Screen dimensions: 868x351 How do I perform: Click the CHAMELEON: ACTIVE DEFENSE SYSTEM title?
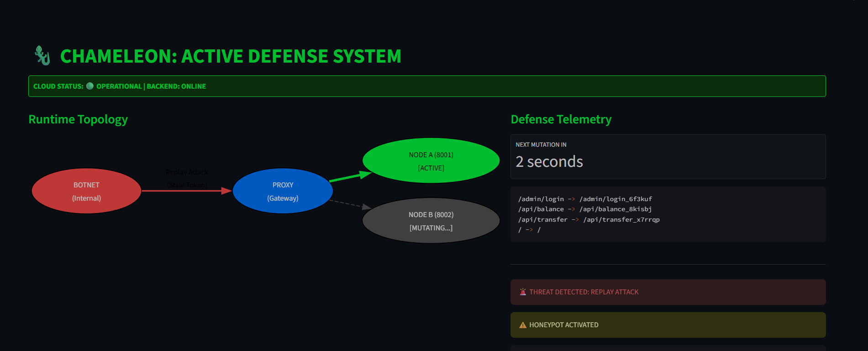[x=231, y=56]
